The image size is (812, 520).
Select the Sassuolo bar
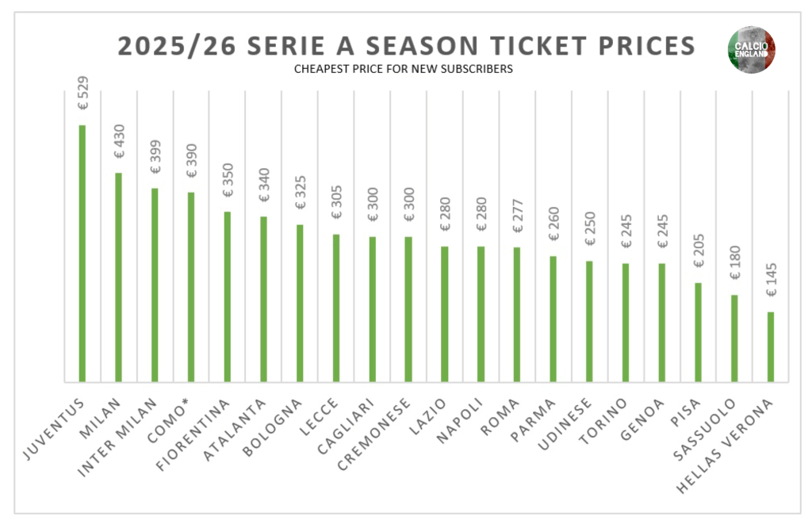click(734, 338)
